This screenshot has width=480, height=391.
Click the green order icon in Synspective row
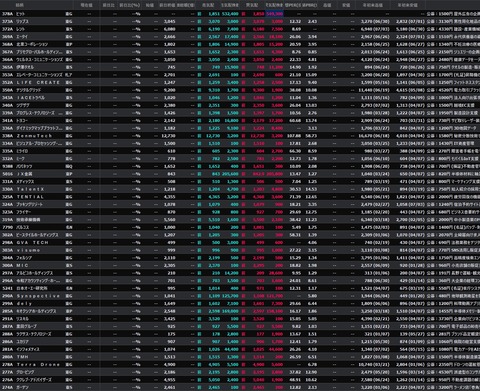pos(199,296)
